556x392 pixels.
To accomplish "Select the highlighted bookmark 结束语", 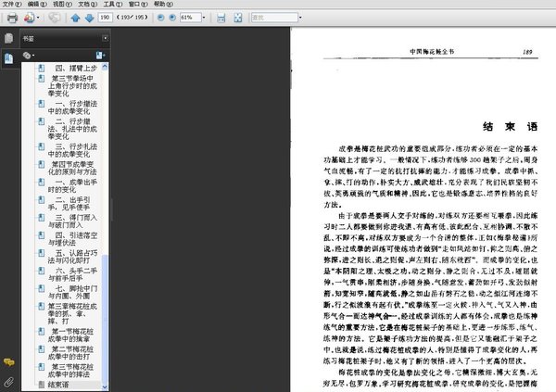I will pos(58,385).
